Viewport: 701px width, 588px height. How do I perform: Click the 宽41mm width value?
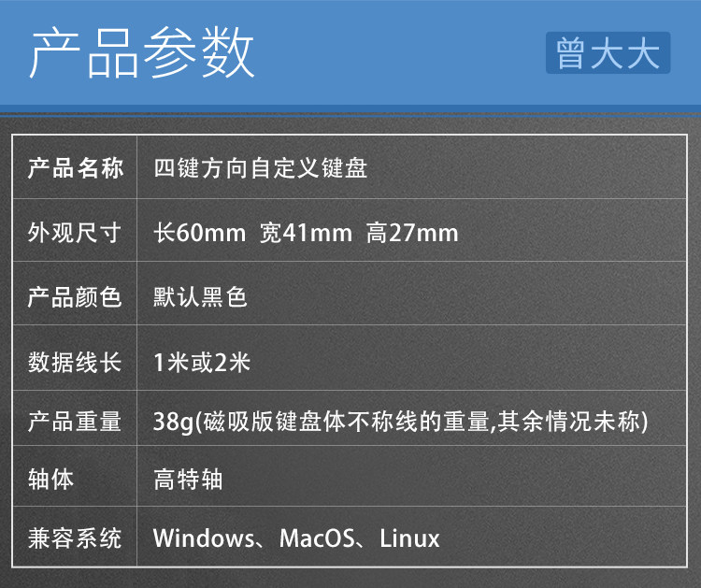coord(306,233)
